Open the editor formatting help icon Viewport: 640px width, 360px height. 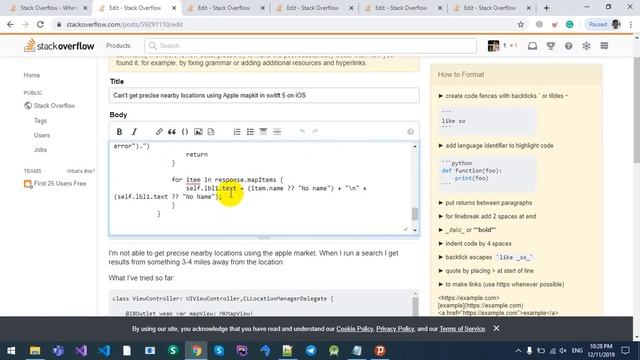click(x=410, y=131)
